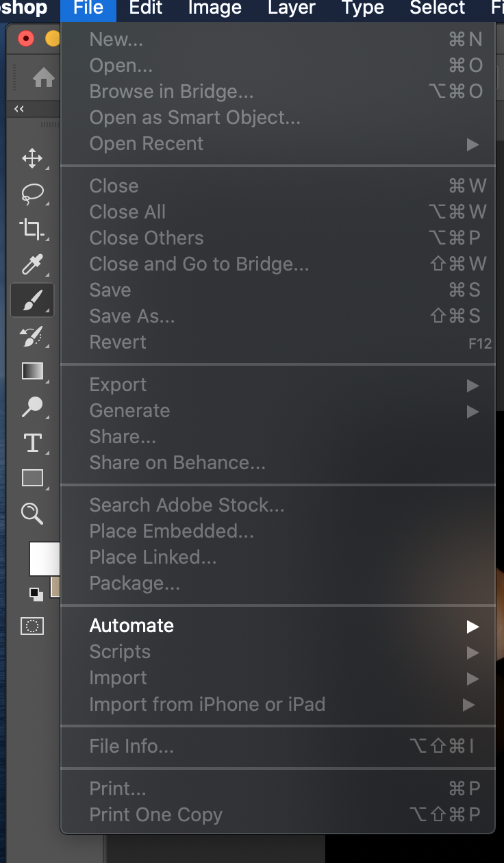Select the Horizontal Type tool
The width and height of the screenshot is (504, 863).
32,442
